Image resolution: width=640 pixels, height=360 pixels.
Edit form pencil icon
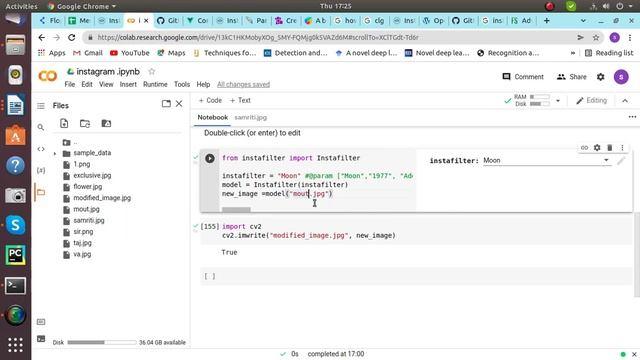[621, 161]
